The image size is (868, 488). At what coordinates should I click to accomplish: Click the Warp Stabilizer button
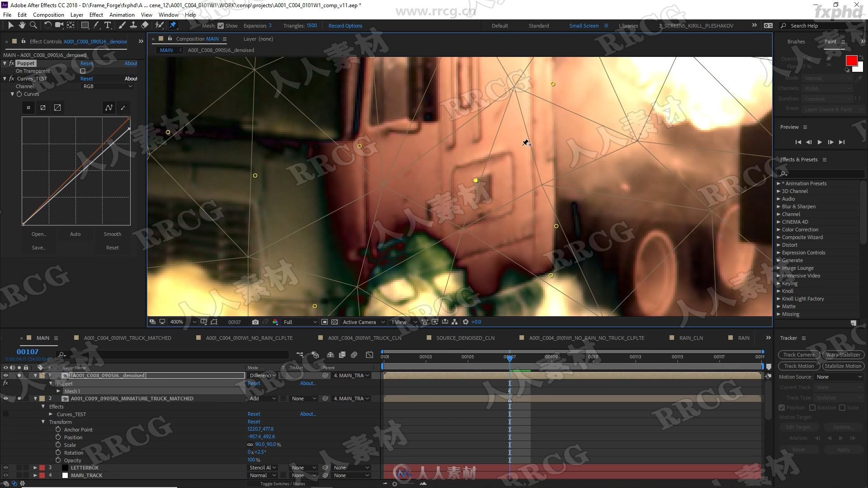pos(843,355)
